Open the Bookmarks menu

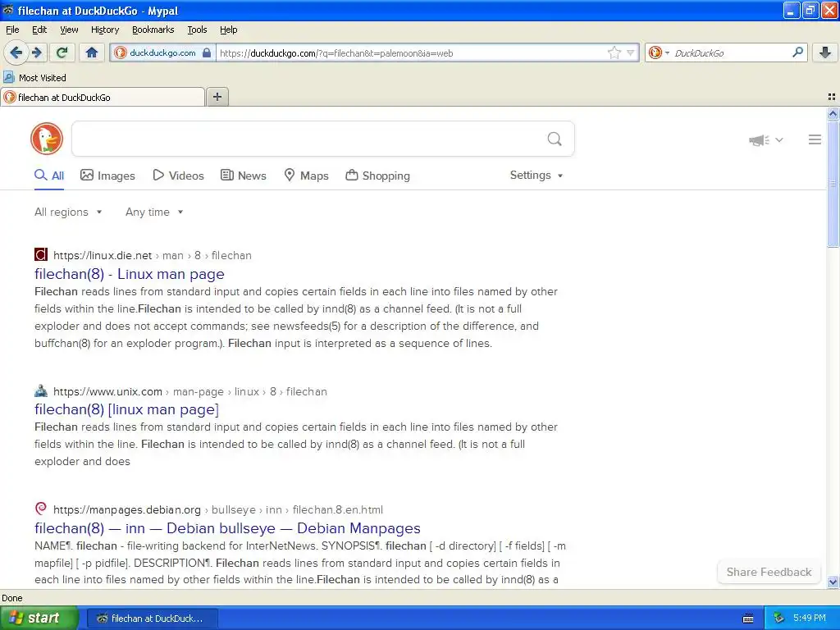[153, 30]
